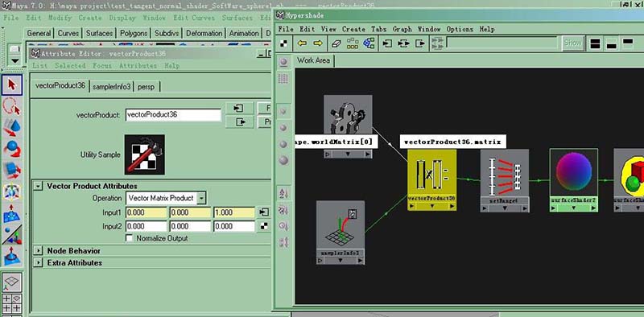Switch to four view layout
Image resolution: width=644 pixels, height=317 pixels.
point(12,303)
